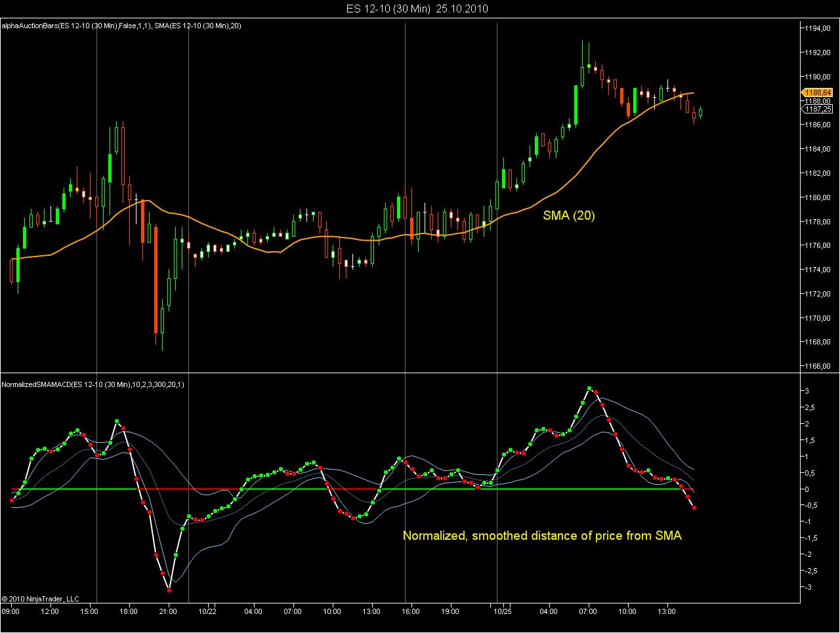Click the -3 value on indicator axis
840x633 pixels.
point(809,587)
